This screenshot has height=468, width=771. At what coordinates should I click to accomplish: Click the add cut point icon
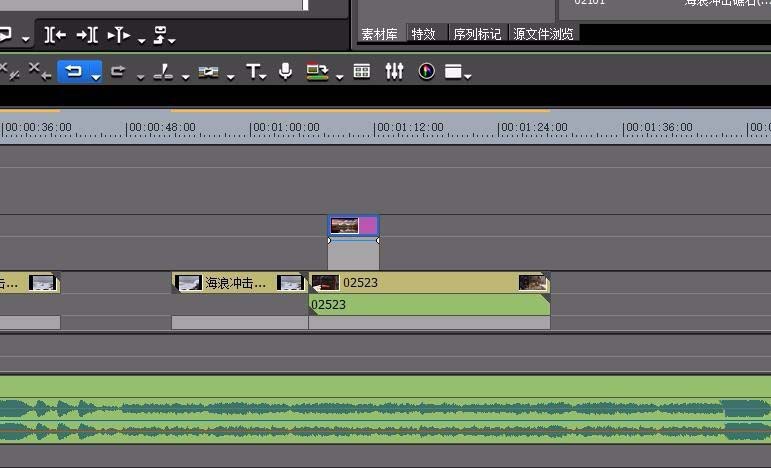tap(163, 72)
